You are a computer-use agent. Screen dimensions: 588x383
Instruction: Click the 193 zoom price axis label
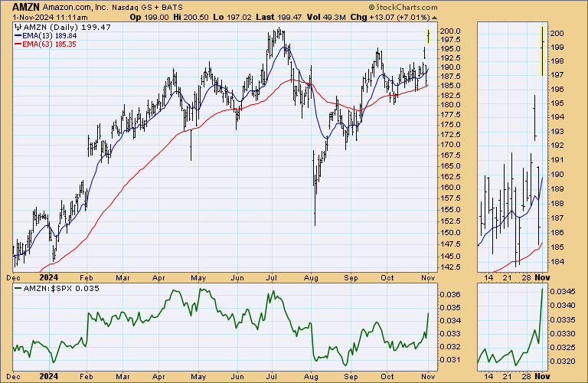[x=557, y=131]
